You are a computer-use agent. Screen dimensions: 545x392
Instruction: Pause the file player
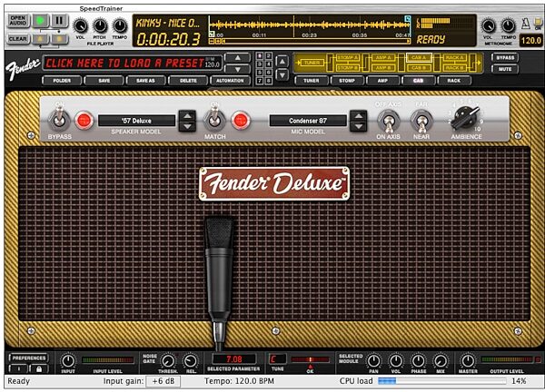[x=60, y=21]
